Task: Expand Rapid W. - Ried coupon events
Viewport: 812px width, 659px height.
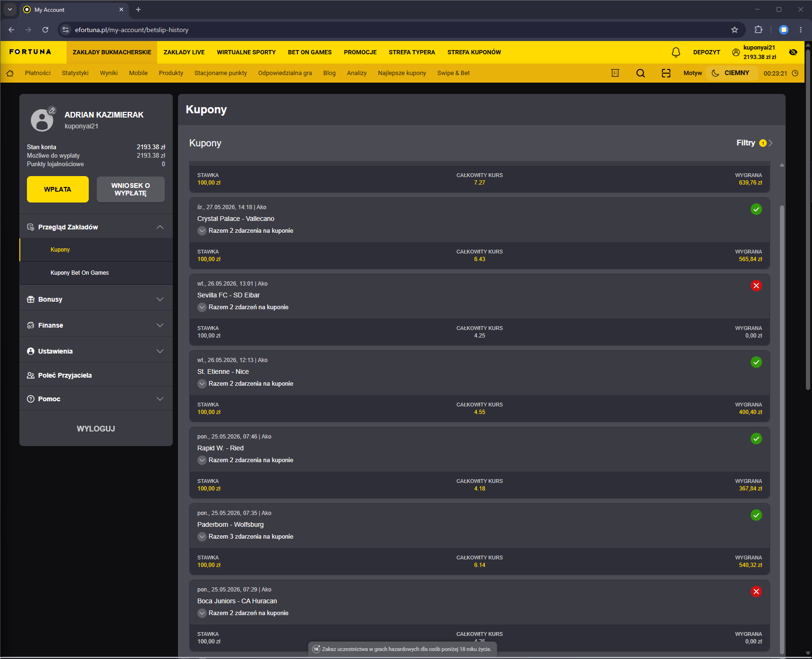Action: tap(202, 460)
